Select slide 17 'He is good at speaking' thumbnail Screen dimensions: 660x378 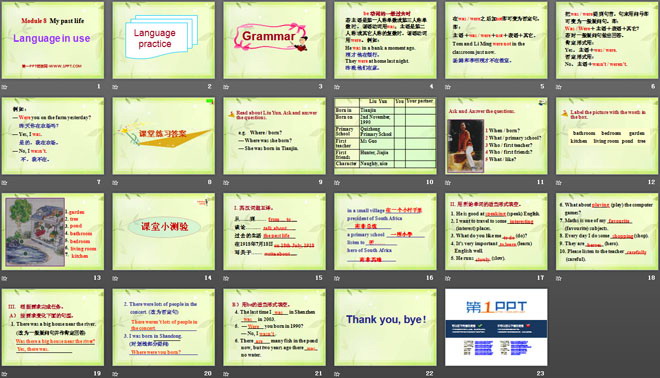[496, 232]
